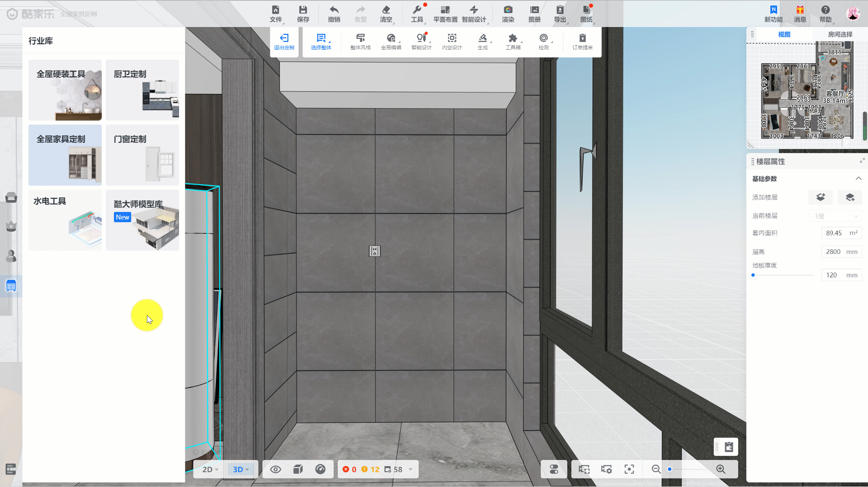Open the current floor (当前楼层) dropdown

tap(835, 216)
